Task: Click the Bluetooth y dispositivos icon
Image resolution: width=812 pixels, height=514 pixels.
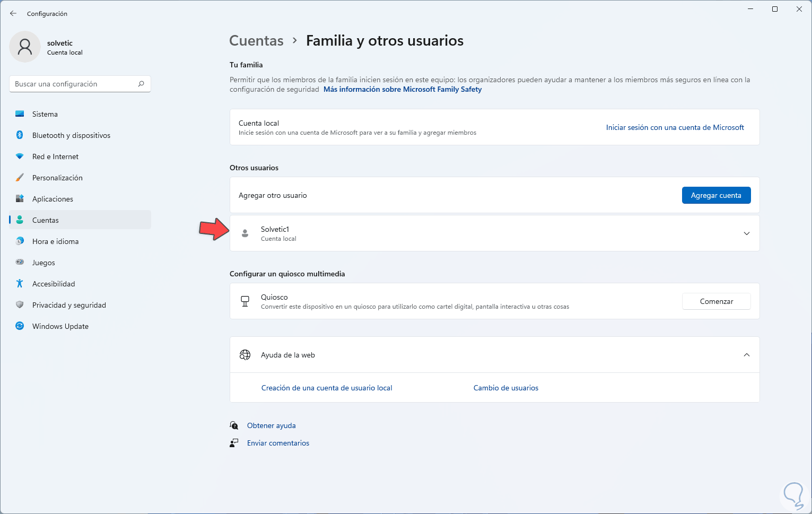Action: (20, 135)
